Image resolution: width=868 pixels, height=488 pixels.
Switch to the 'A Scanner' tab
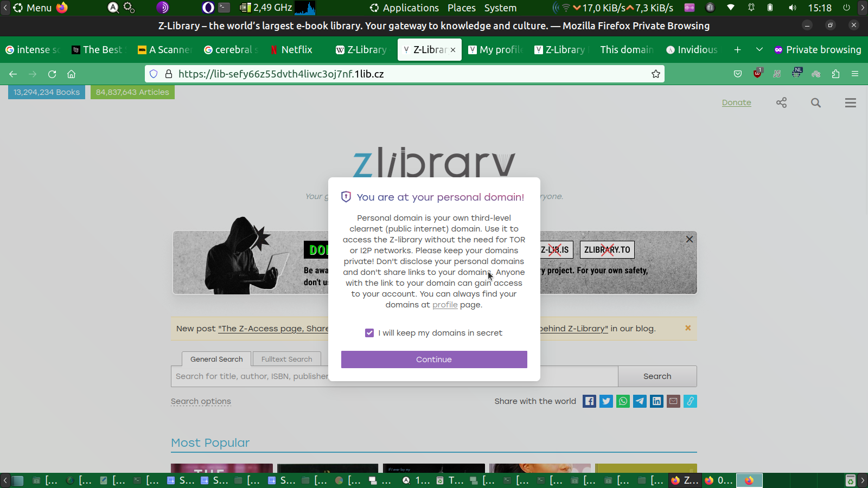point(165,49)
